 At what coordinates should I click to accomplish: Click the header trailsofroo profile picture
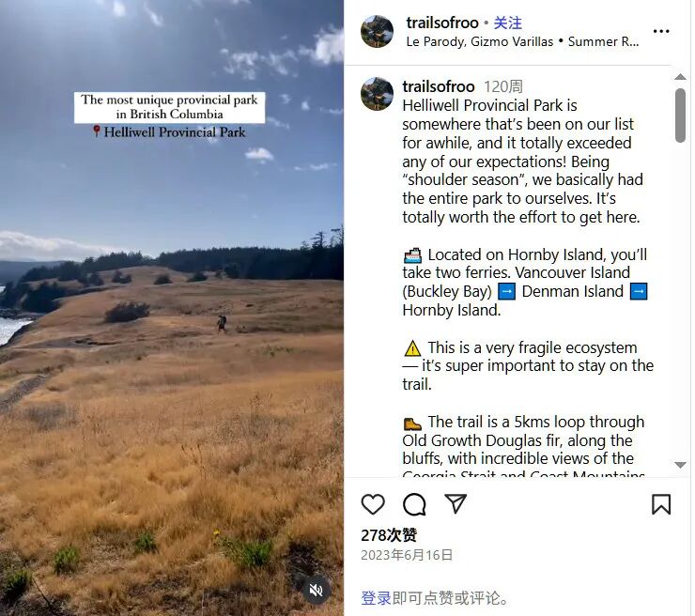tap(377, 32)
